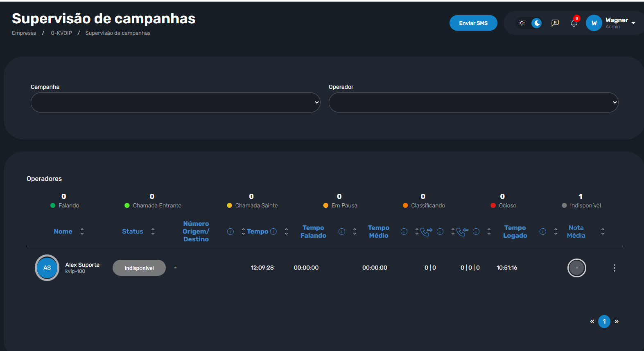The image size is (644, 351).
Task: Click Enviar SMS button
Action: [473, 23]
